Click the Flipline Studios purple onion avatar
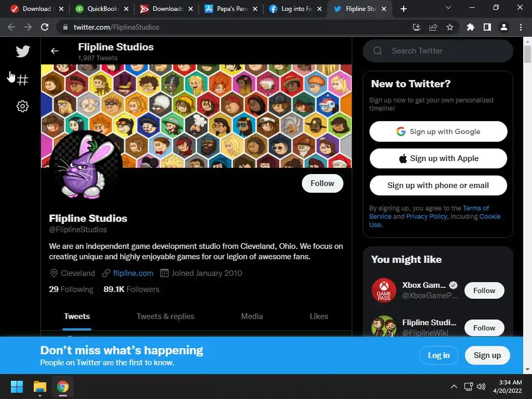The width and height of the screenshot is (532, 399). [85, 166]
